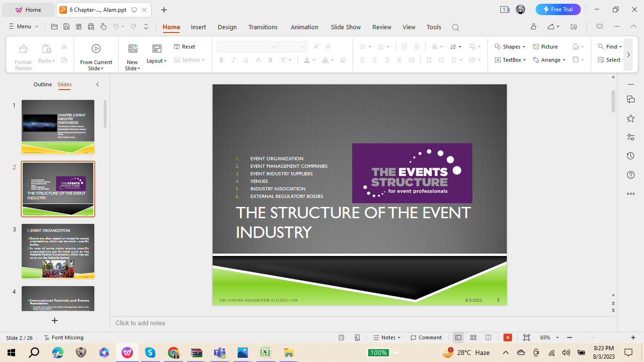Image resolution: width=644 pixels, height=362 pixels.
Task: Collapse the slide panel with chevron
Action: [x=98, y=84]
